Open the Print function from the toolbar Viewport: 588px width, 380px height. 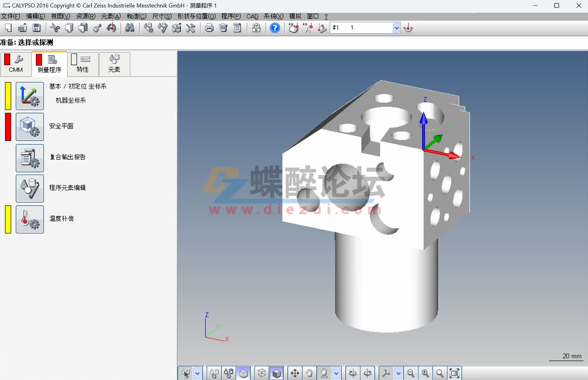209,28
